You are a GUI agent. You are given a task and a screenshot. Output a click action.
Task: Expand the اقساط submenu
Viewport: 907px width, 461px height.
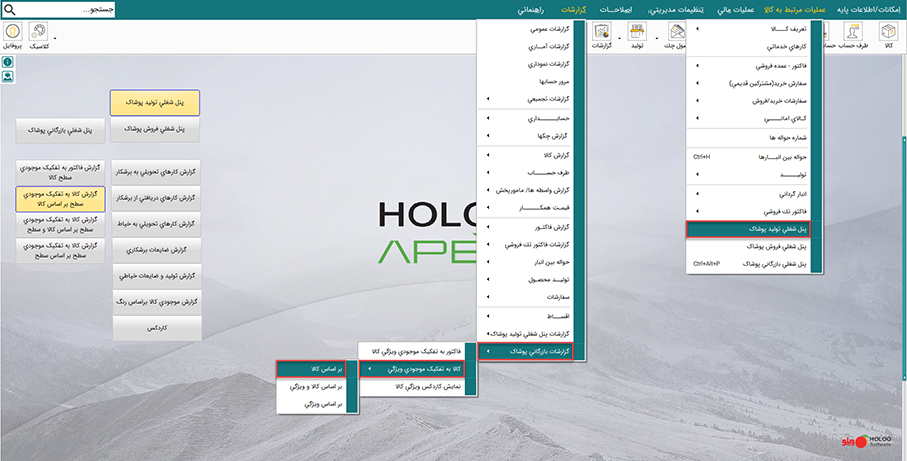tap(526, 316)
